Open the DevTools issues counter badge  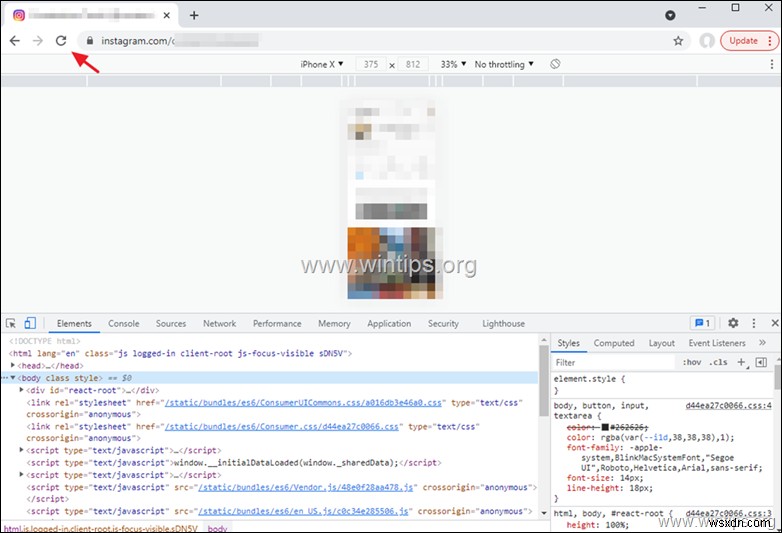tap(702, 323)
